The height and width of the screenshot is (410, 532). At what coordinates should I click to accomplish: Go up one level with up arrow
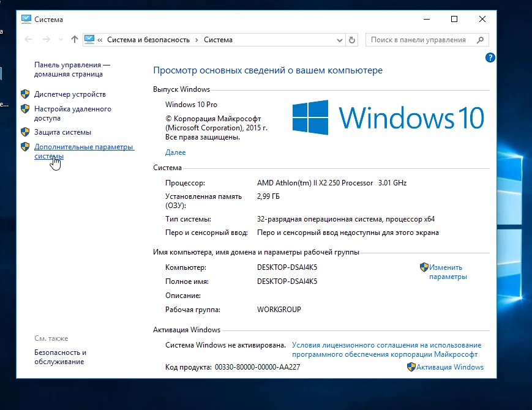[x=75, y=39]
